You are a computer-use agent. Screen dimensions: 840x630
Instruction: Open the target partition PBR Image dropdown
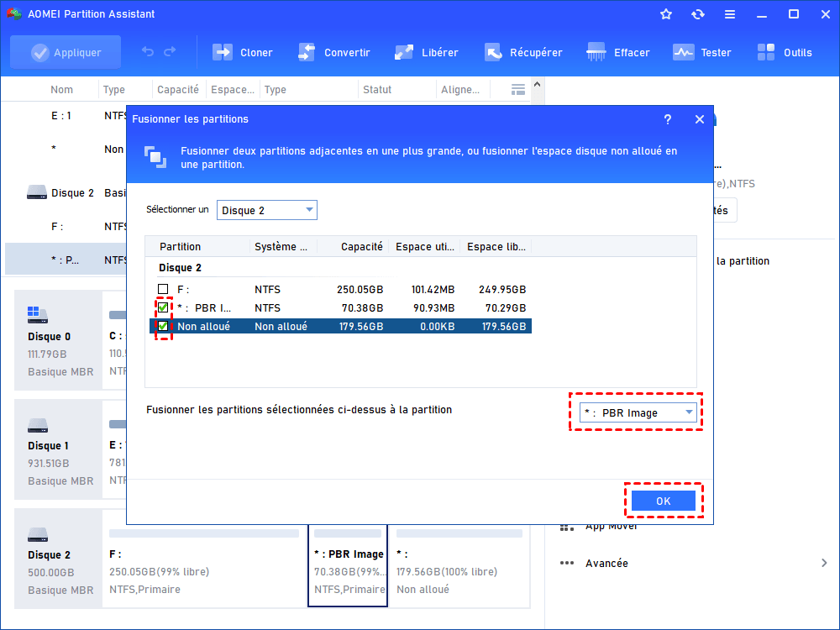click(638, 412)
